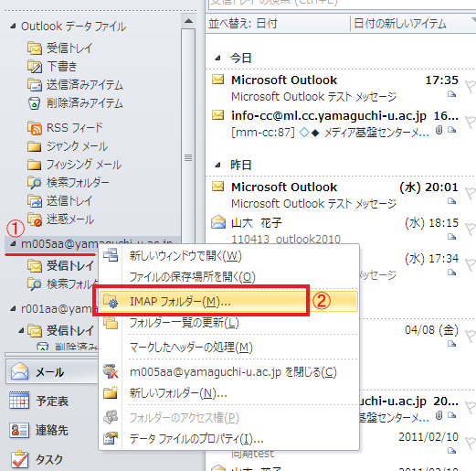476x471 pixels.
Task: Select RSS フィード folder label
Action: (x=75, y=128)
